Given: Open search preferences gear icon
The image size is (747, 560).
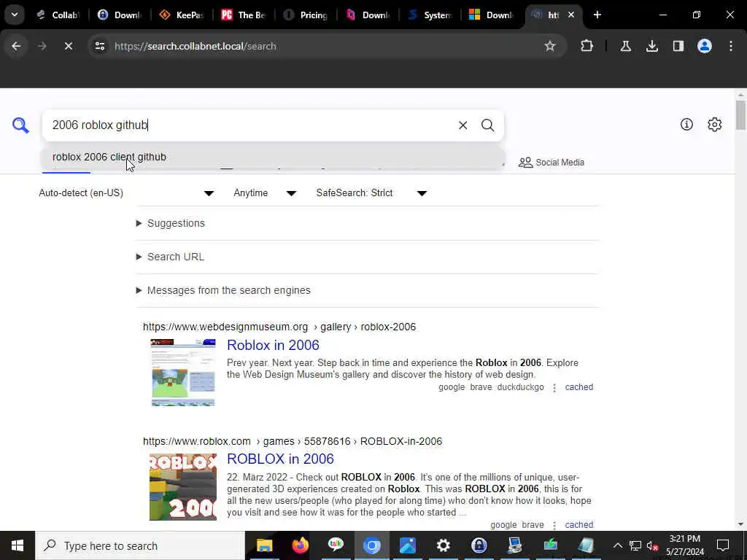Looking at the screenshot, I should 714,124.
